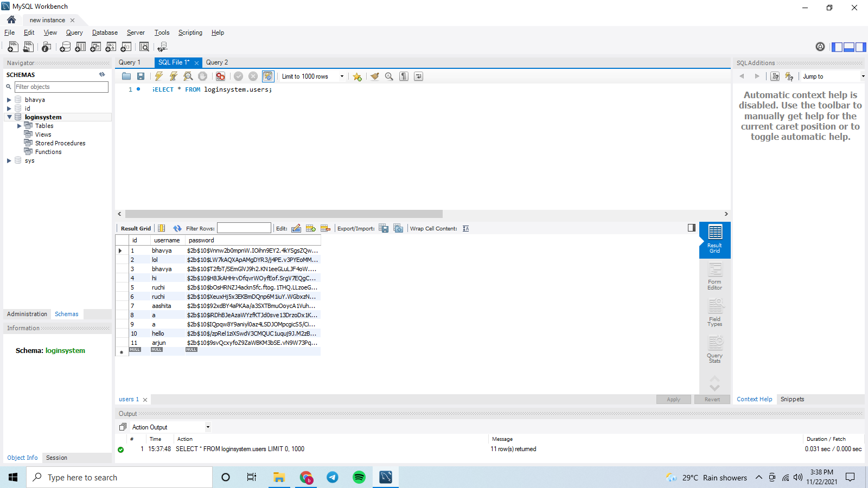Viewport: 868px width, 488px height.
Task: Save the script to a file
Action: pyautogui.click(x=141, y=76)
